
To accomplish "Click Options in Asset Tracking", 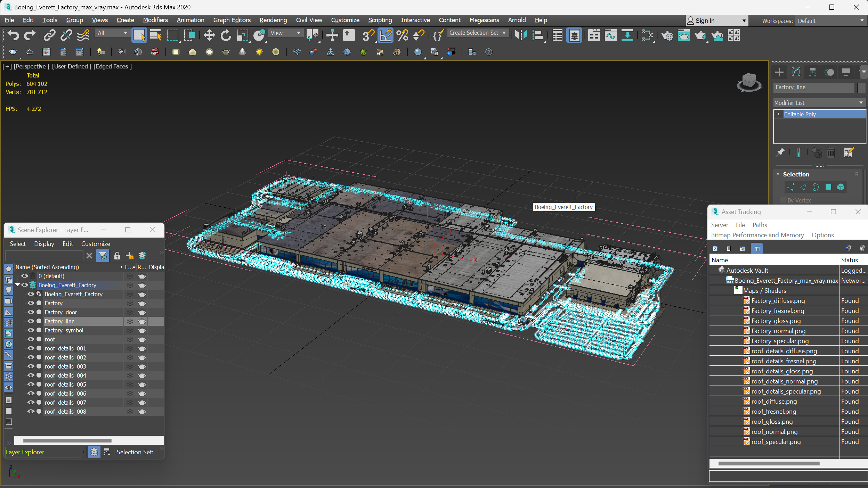I will (822, 235).
